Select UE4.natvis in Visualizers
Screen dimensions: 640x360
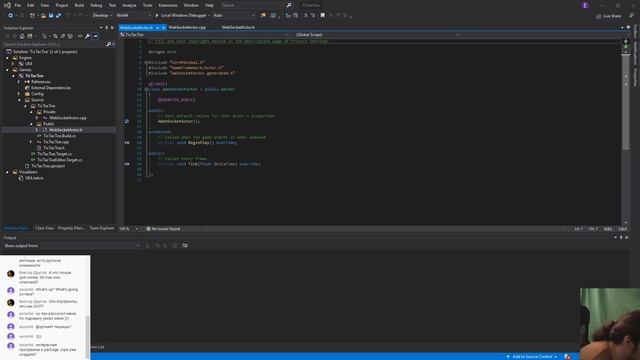[x=34, y=178]
